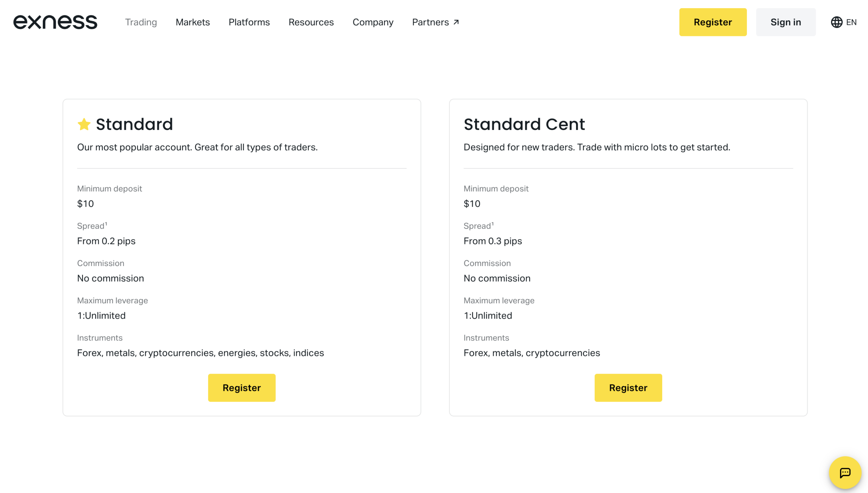Screen dimensions: 868x493
Task: Click the star icon beside Standard
Action: (x=84, y=124)
